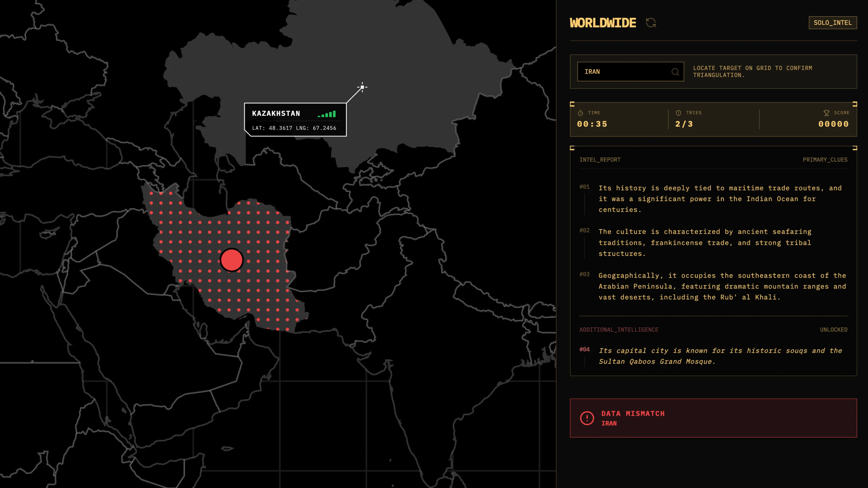Click the stopwatch icon next to TIME
Screen dimensions: 868x488
coord(580,113)
